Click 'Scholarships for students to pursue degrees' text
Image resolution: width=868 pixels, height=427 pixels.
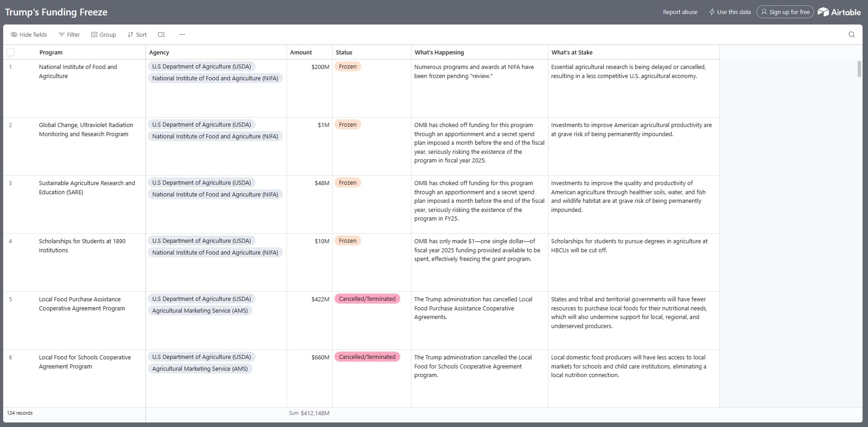pyautogui.click(x=629, y=245)
